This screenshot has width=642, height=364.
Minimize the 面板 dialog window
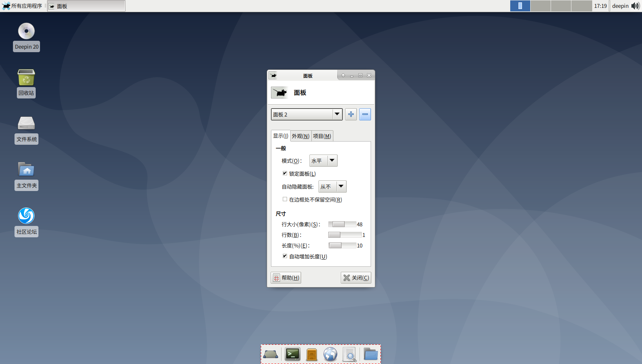(x=352, y=75)
